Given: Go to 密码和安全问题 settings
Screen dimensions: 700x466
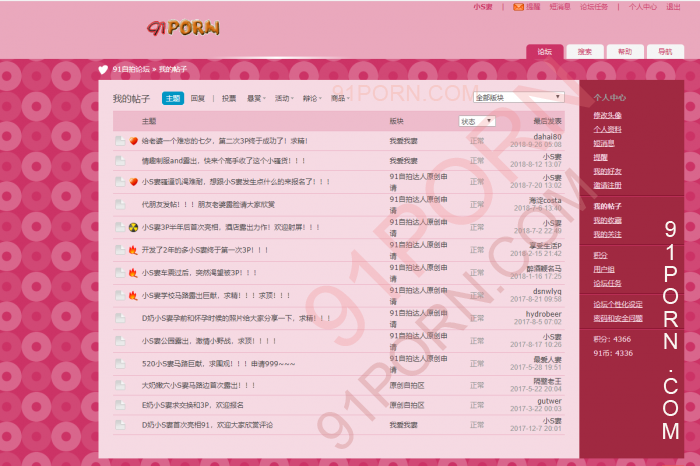Looking at the screenshot, I should (x=617, y=317).
